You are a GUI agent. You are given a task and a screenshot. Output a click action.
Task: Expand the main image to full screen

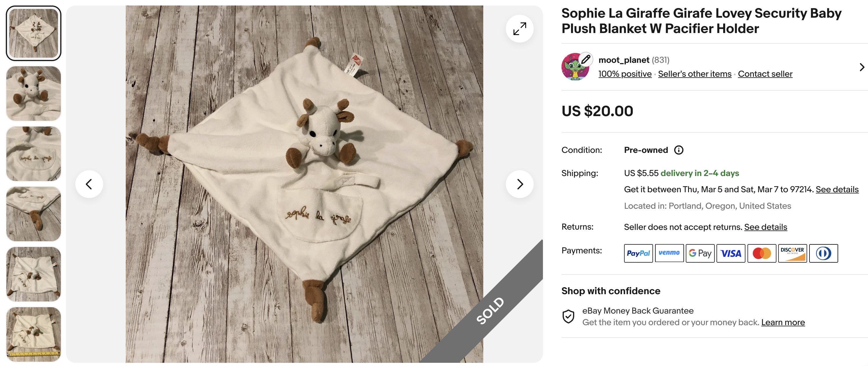point(519,29)
